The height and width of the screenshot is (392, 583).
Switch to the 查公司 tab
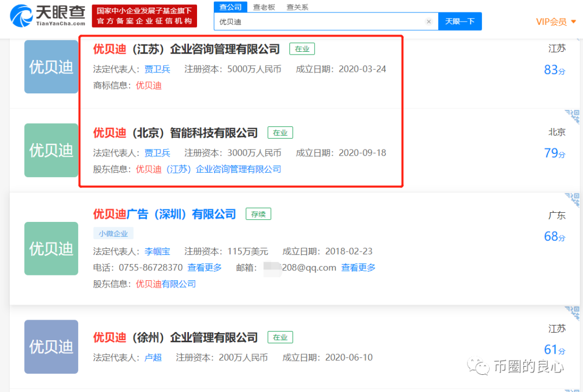[231, 6]
